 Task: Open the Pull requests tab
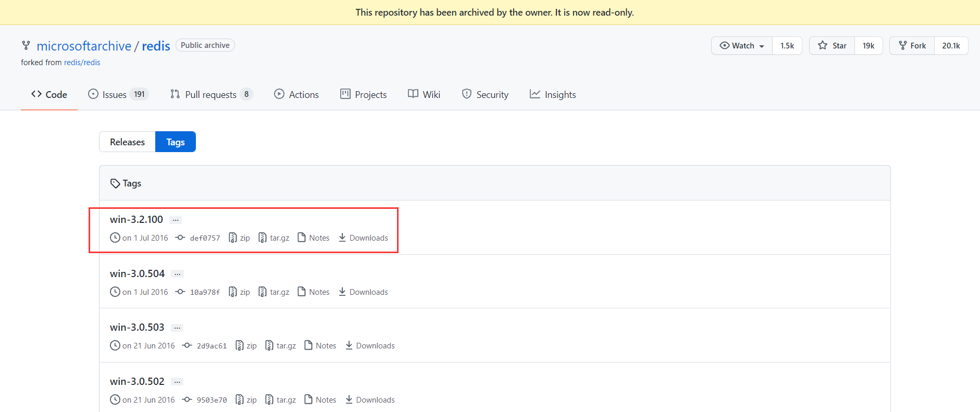211,94
